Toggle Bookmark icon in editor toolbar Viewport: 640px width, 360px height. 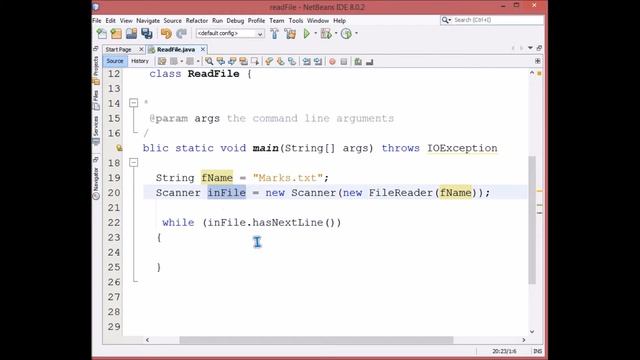click(x=292, y=62)
